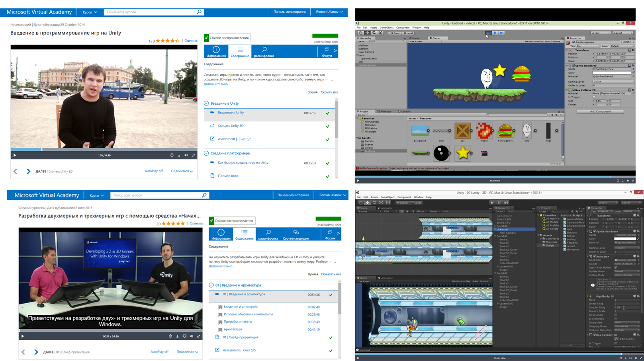Open Layout dropdown in video3 Unity window
Screen dimensions: 644x361
point(623,33)
